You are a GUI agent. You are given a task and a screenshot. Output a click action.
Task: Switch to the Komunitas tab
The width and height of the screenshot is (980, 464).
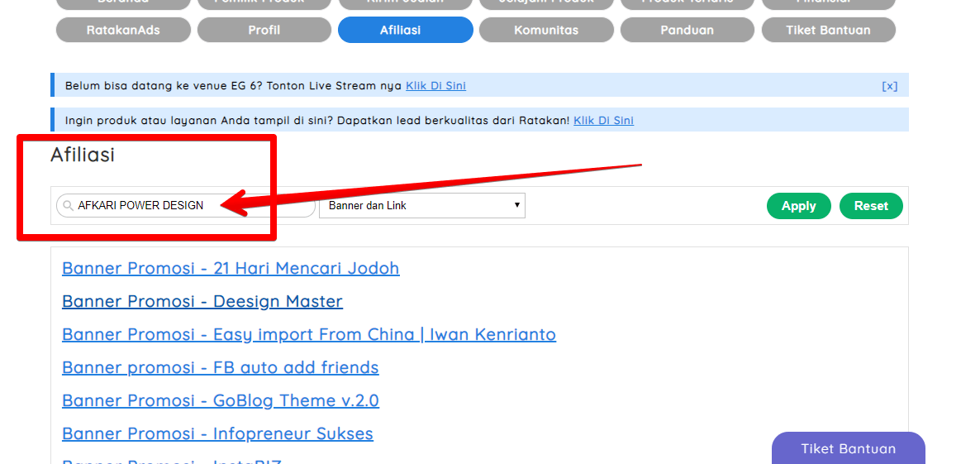(546, 30)
